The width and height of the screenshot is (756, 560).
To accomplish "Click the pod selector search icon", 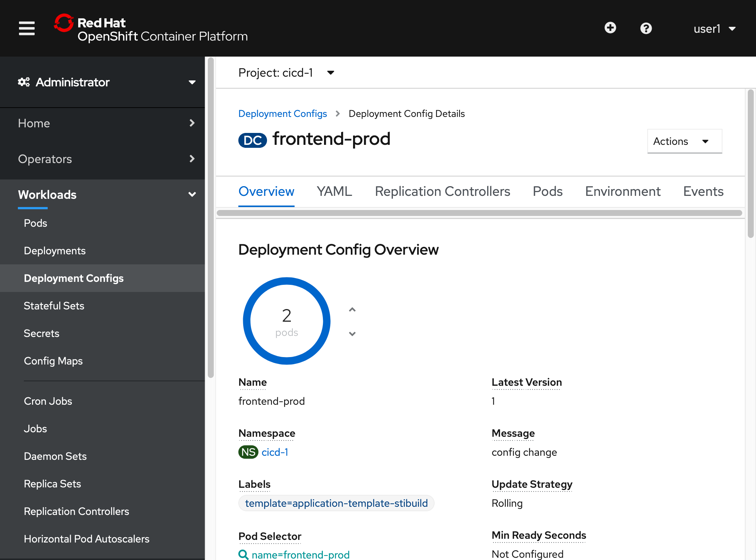I will (x=243, y=555).
